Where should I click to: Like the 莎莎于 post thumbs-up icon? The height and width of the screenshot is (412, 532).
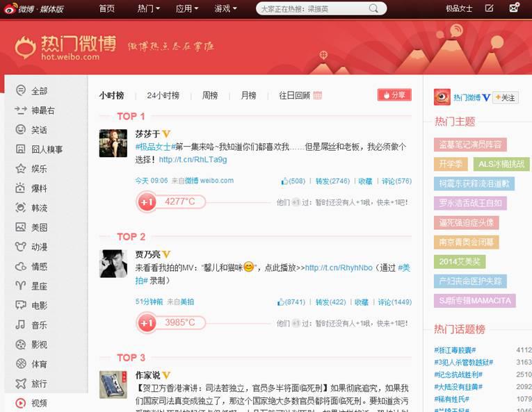(284, 181)
